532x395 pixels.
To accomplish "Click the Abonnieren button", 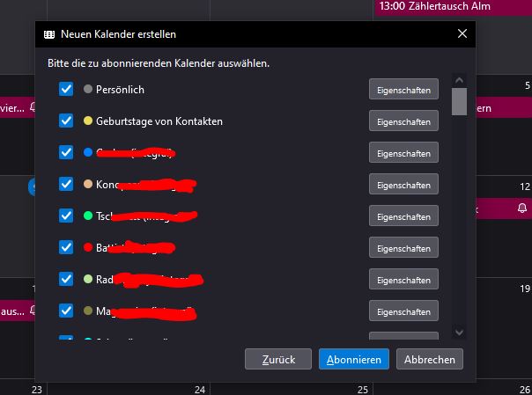I will click(354, 359).
